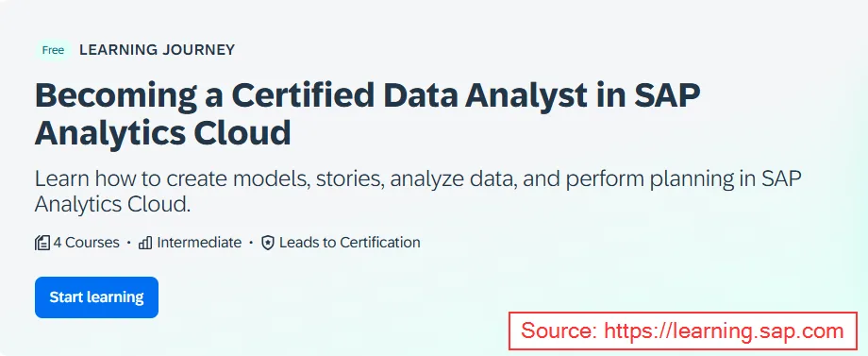Click Leads to Certification text
Screen dimensions: 868x356
click(350, 243)
